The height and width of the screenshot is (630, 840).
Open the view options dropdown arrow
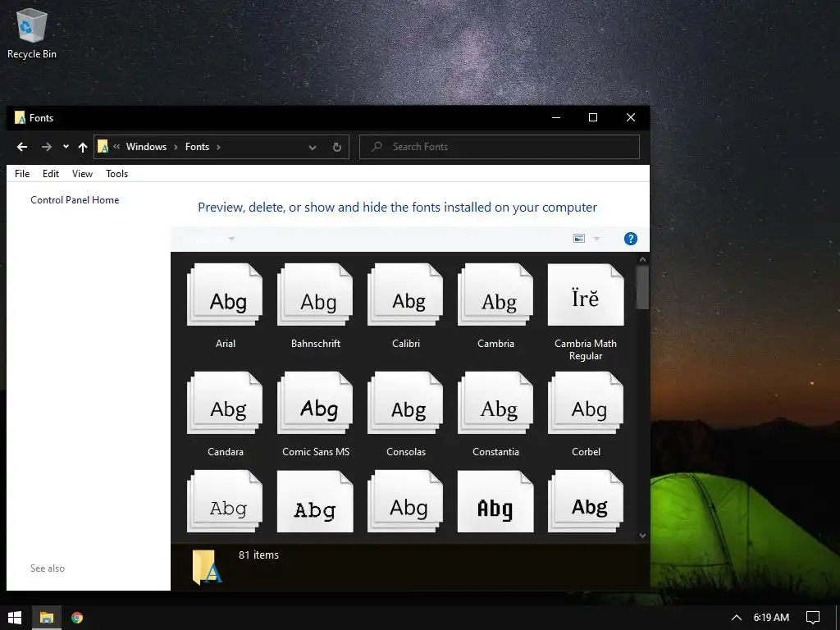596,239
